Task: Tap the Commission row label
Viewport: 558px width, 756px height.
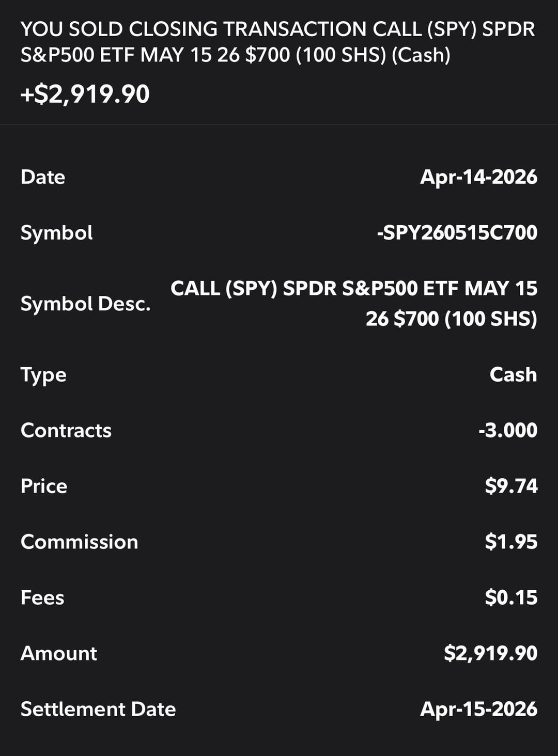Action: tap(80, 542)
